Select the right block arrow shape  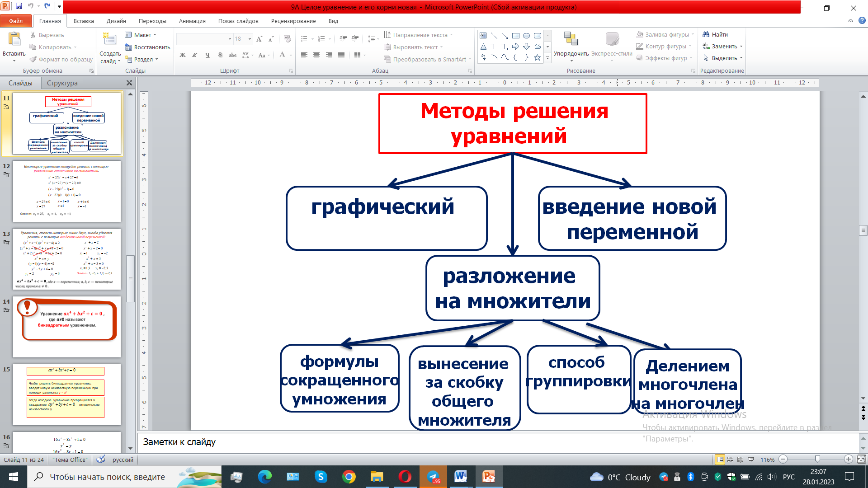(x=515, y=47)
